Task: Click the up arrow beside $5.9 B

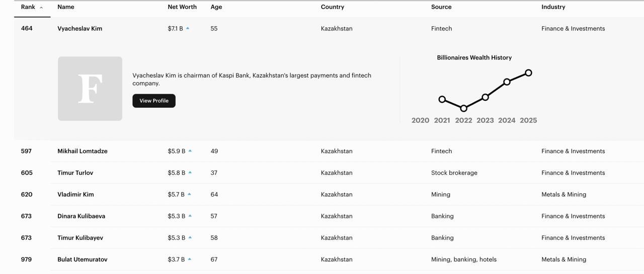Action: point(190,151)
